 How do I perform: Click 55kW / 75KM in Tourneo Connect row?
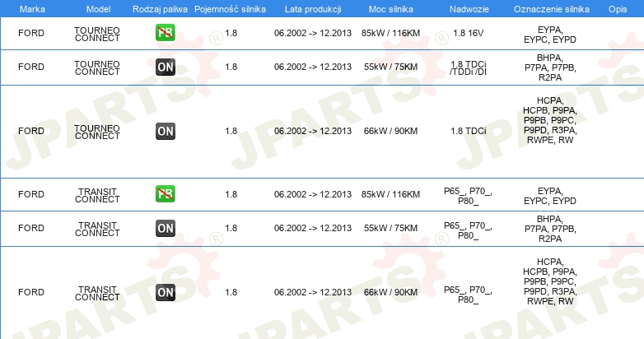click(x=390, y=67)
